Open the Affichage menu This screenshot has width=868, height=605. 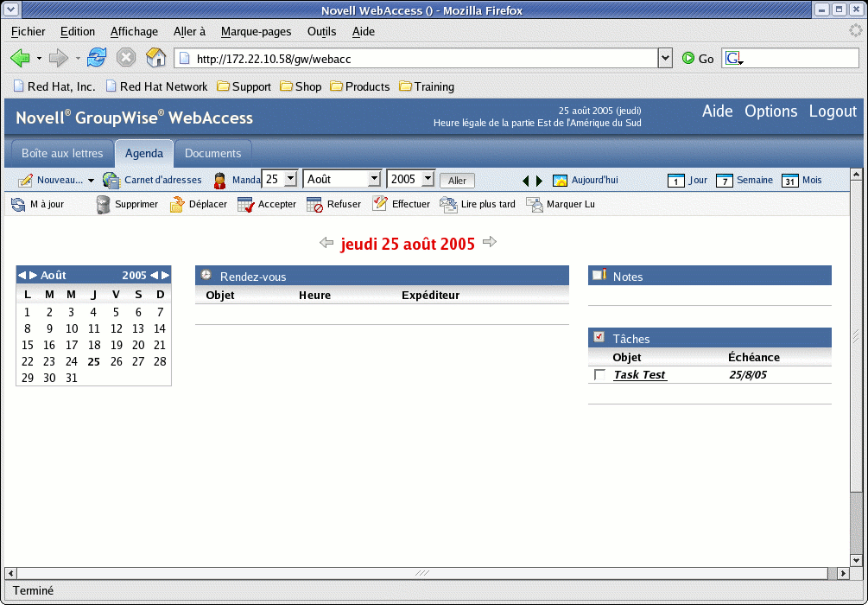(x=134, y=32)
